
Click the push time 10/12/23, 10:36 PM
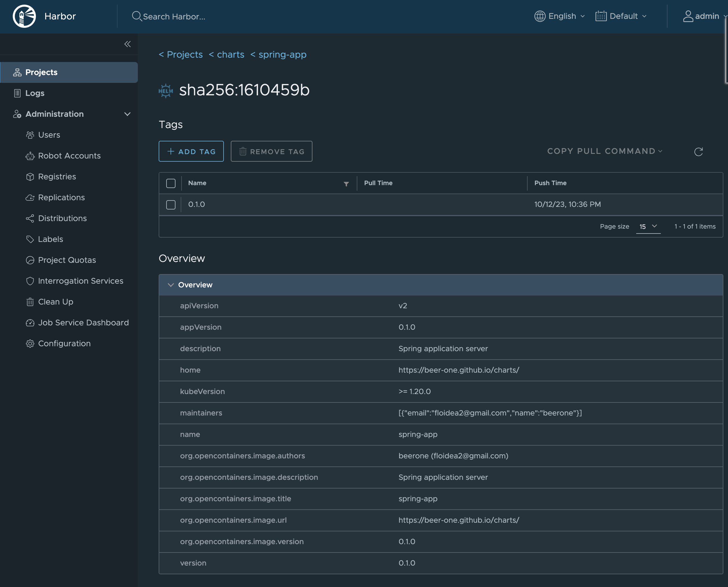(568, 205)
